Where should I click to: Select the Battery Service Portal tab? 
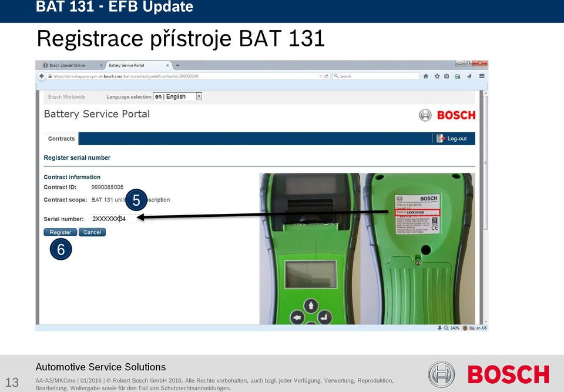[137, 65]
